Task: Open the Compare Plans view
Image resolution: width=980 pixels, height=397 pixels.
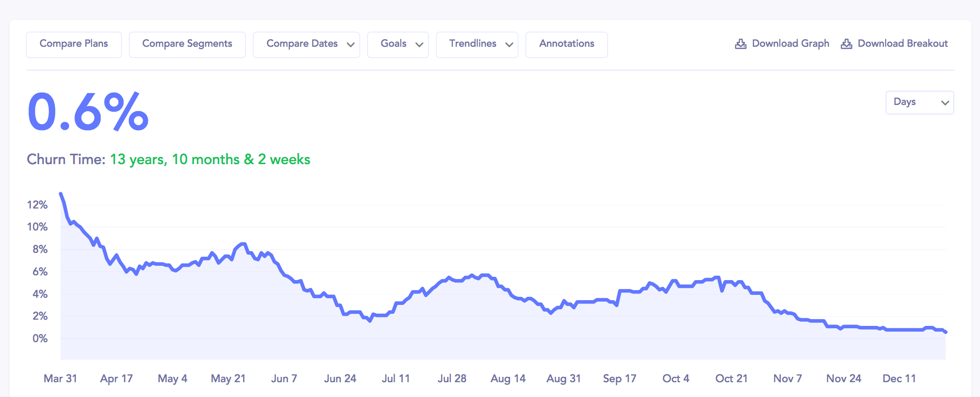Action: click(74, 44)
